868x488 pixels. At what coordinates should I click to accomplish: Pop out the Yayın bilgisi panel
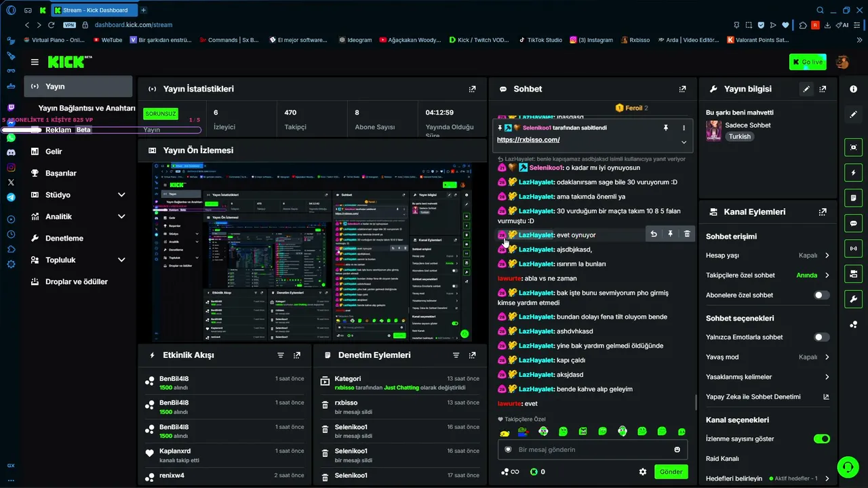[823, 89]
